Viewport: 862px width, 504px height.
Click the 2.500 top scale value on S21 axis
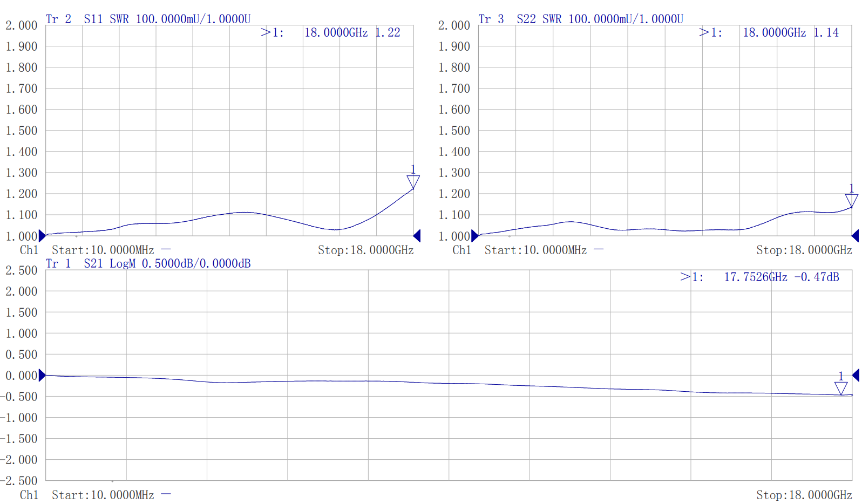tap(22, 270)
